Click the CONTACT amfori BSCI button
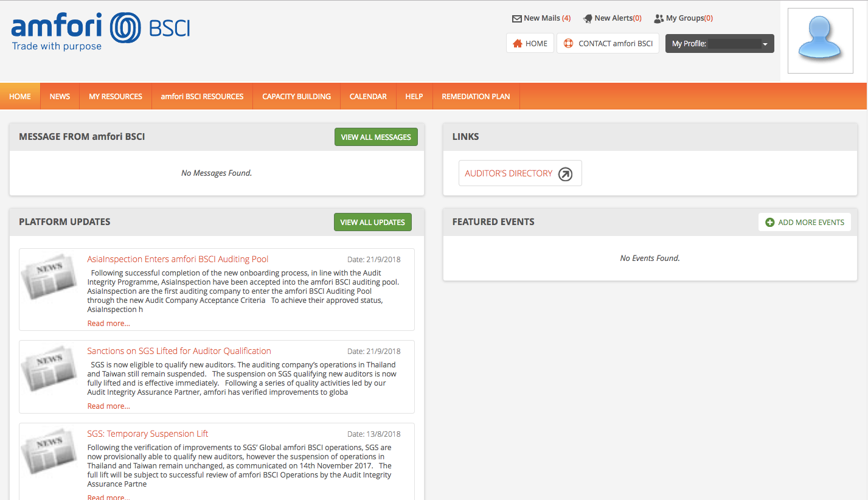Image resolution: width=868 pixels, height=500 pixels. (608, 43)
